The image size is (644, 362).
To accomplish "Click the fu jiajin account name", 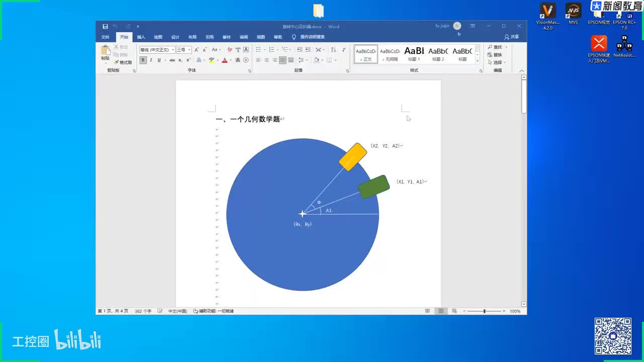I will point(442,26).
